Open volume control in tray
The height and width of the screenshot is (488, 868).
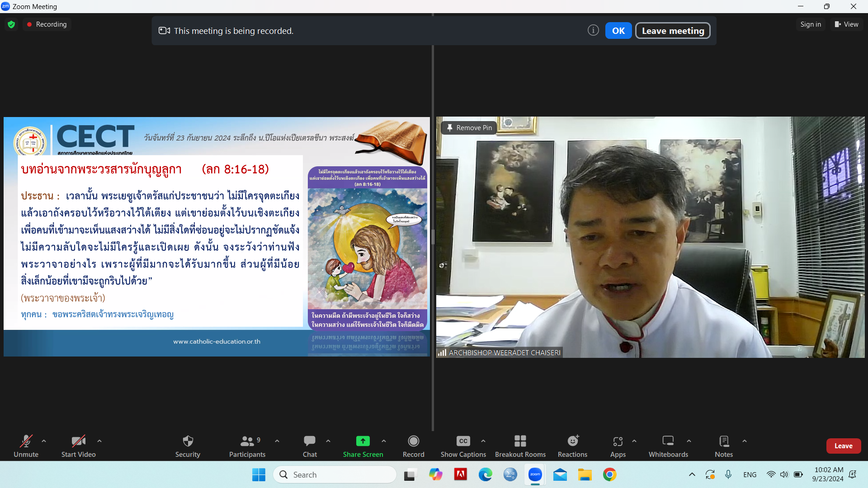click(784, 474)
